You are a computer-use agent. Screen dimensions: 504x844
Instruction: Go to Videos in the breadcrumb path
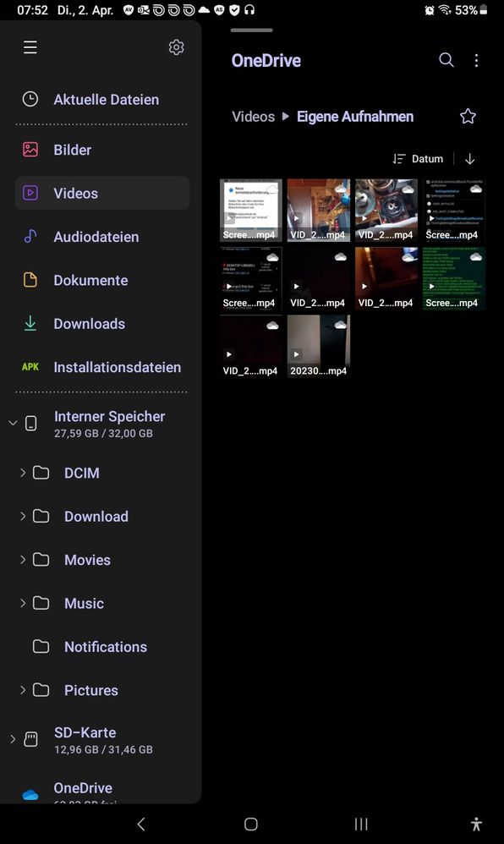point(253,117)
